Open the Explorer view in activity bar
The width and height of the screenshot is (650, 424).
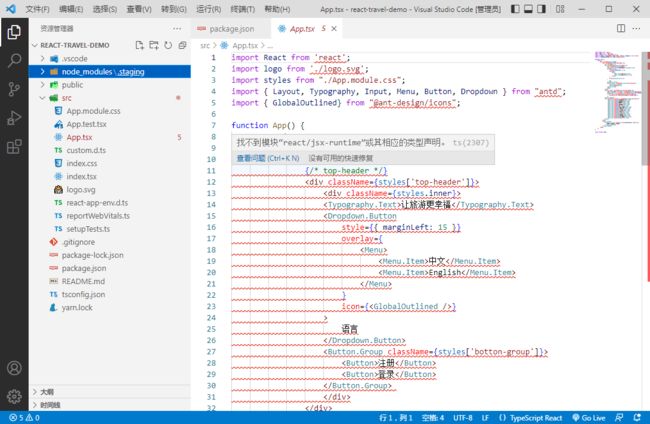(x=14, y=32)
